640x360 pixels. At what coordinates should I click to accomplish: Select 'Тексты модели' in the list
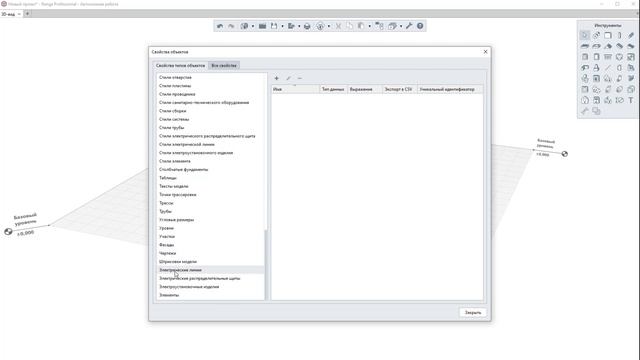click(x=173, y=186)
